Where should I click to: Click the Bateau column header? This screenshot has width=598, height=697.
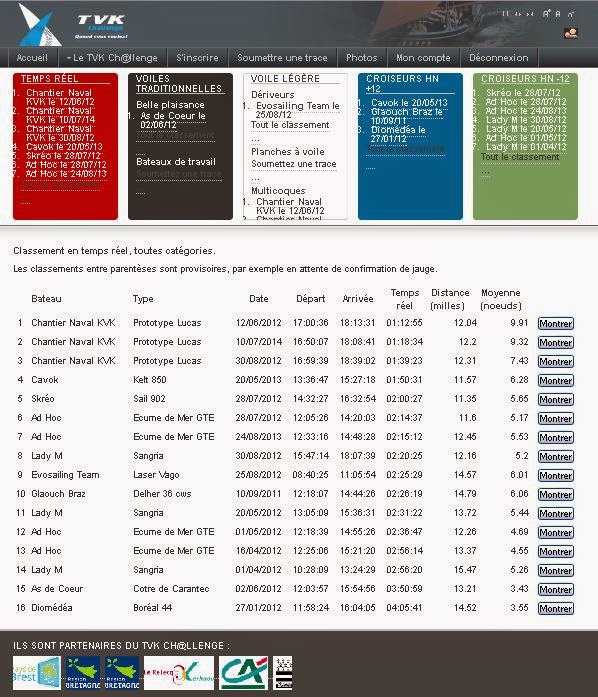[46, 299]
